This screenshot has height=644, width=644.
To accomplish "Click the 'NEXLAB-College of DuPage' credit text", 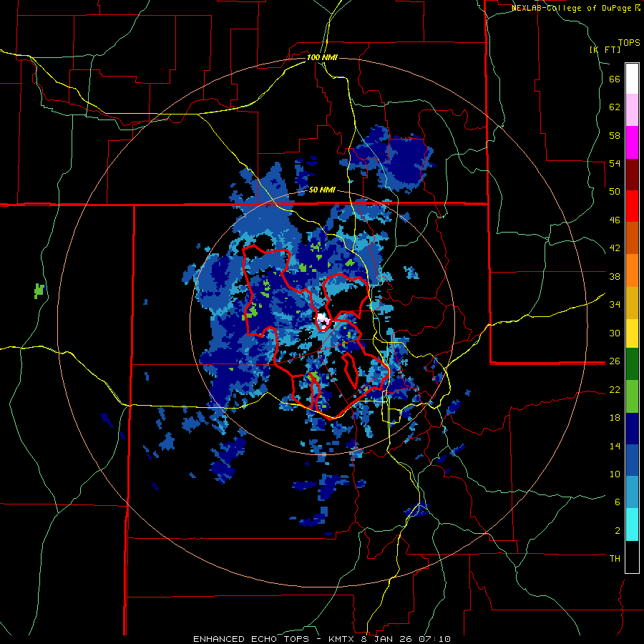I will click(x=572, y=8).
